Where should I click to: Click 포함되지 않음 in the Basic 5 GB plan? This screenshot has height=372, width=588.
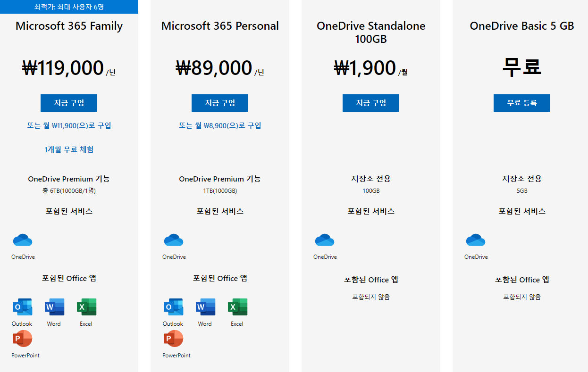(522, 297)
